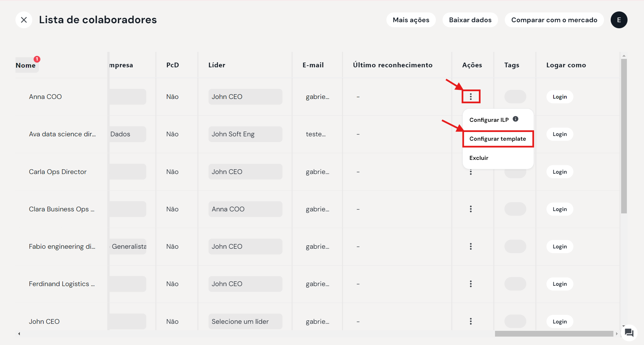The image size is (644, 345).
Task: Click the Líder column header
Action: (217, 65)
